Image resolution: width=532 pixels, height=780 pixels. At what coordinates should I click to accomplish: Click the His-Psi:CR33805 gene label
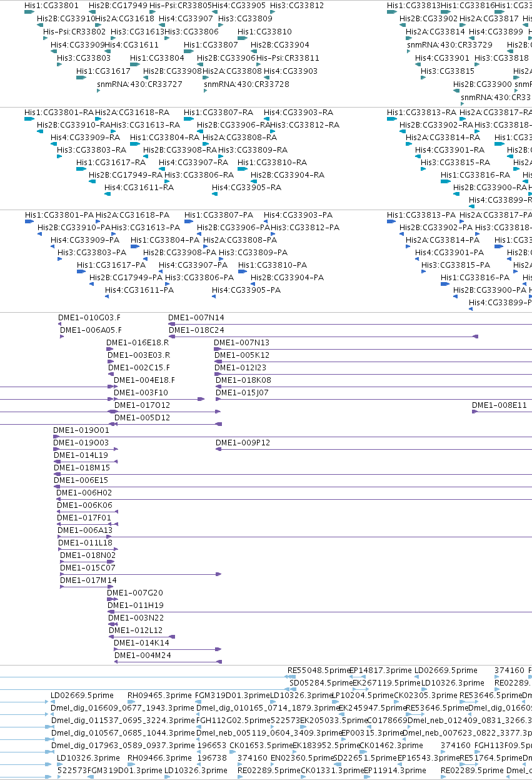[x=180, y=6]
